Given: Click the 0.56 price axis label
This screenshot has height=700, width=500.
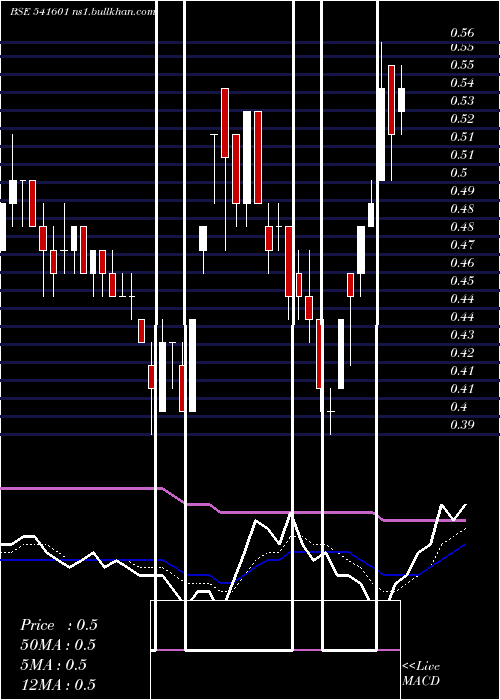Looking at the screenshot, I should coord(462,33).
